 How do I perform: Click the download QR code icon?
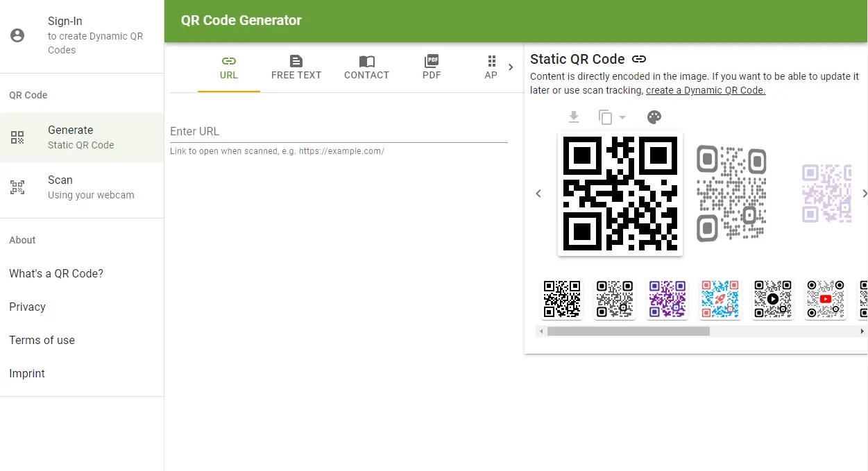click(574, 117)
